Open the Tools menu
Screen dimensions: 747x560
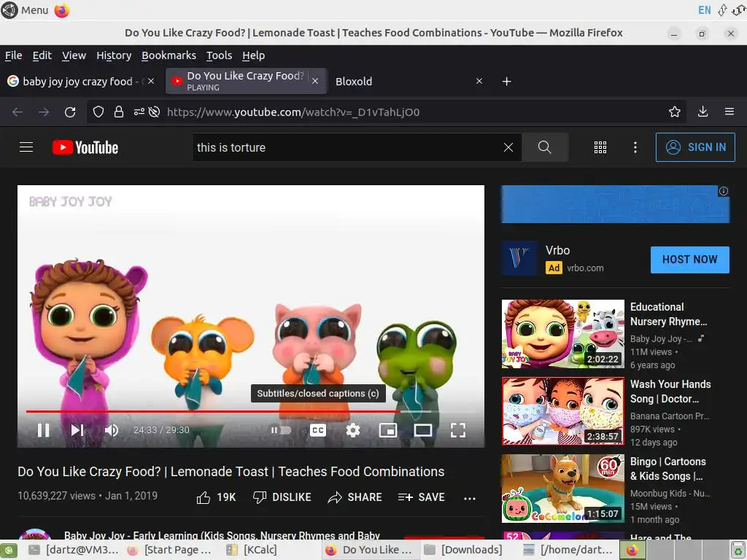(x=219, y=55)
